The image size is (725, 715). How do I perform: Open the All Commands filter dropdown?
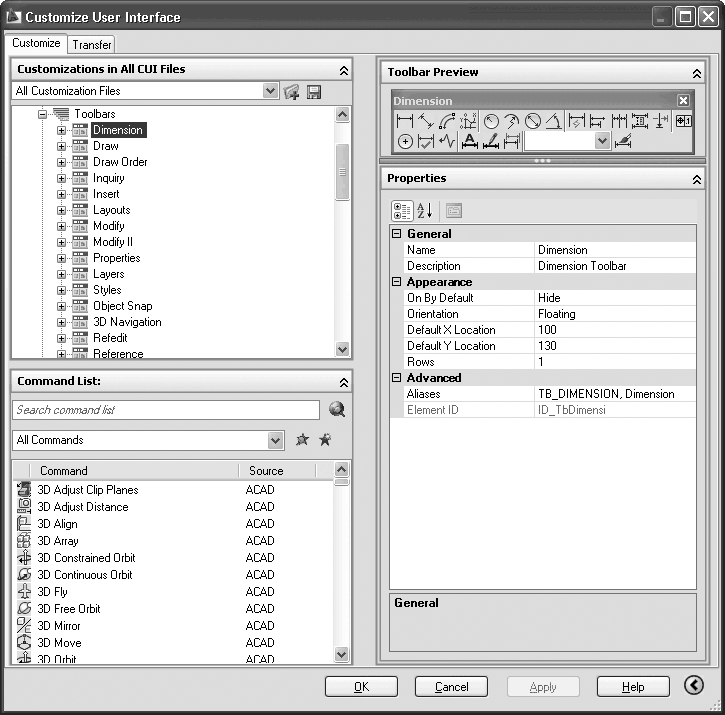[276, 440]
